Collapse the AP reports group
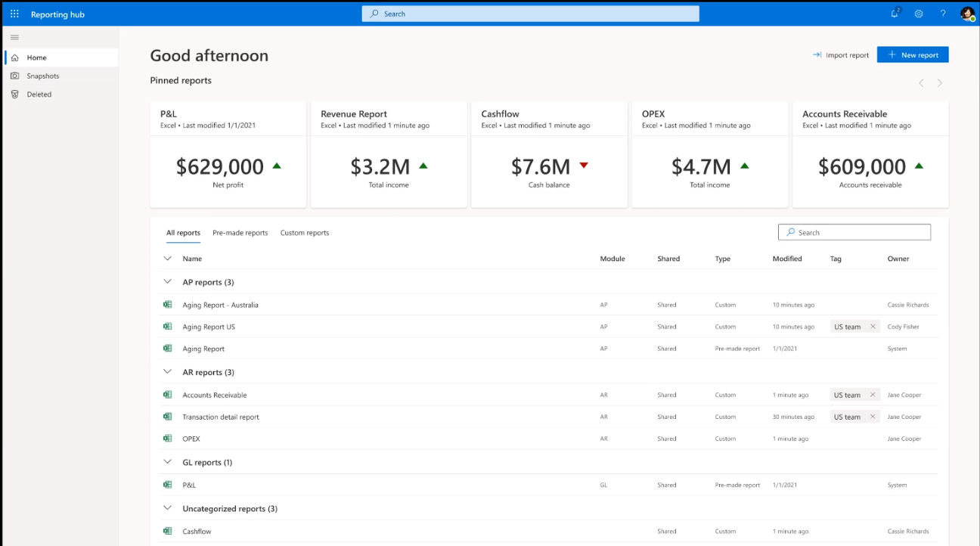Screen dimensions: 980x546 (167, 282)
